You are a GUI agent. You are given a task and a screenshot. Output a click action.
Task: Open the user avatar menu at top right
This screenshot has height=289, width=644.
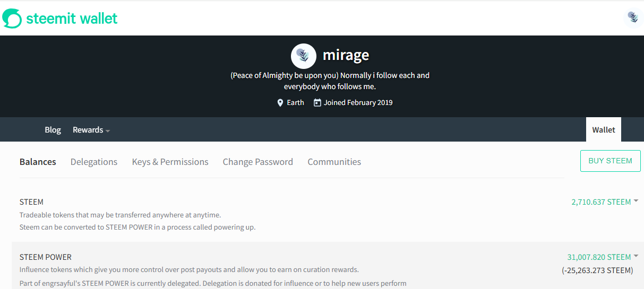(x=633, y=17)
